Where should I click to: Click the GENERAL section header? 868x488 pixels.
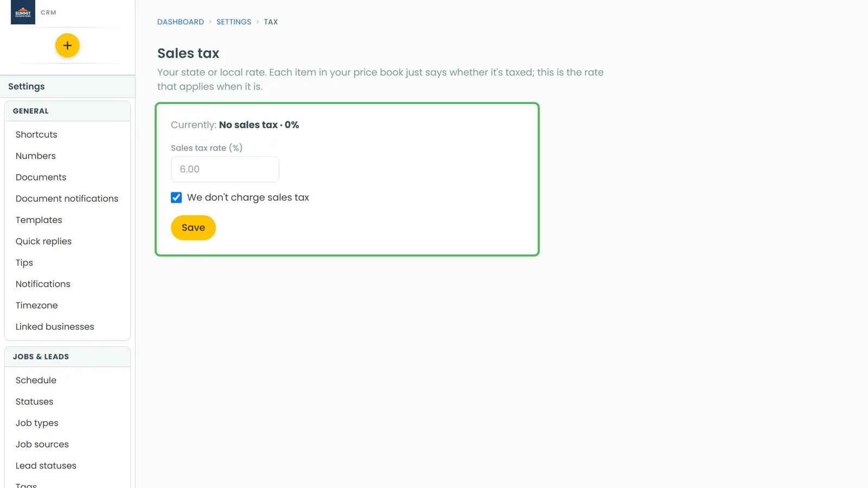67,111
